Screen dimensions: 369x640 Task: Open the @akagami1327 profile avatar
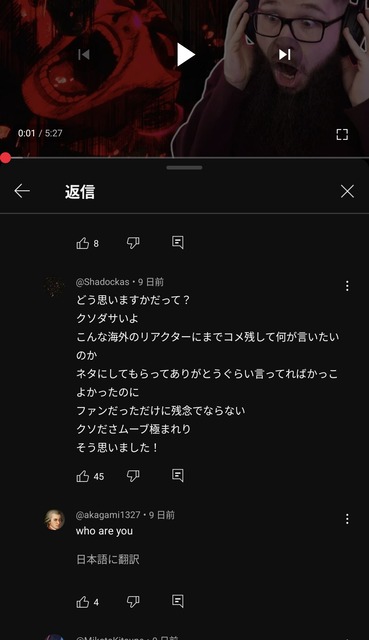(54, 520)
